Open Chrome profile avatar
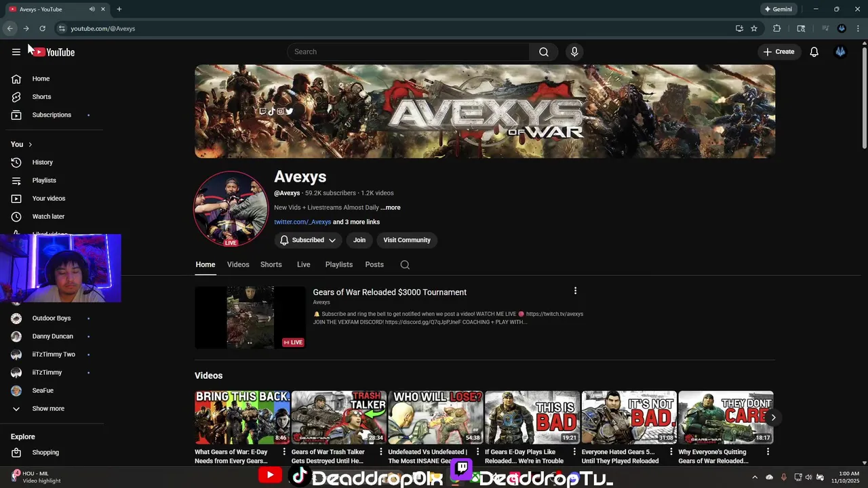Screen dimensions: 868x488 click(x=842, y=28)
